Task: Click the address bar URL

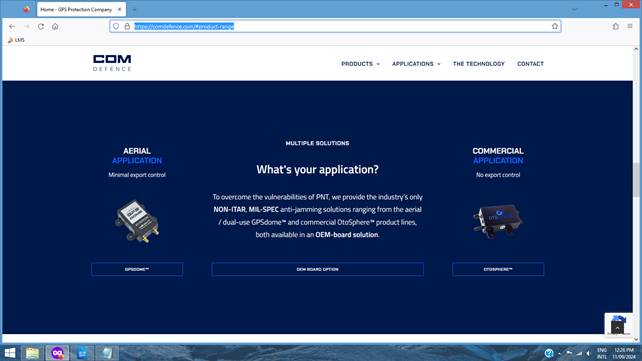Action: point(184,26)
